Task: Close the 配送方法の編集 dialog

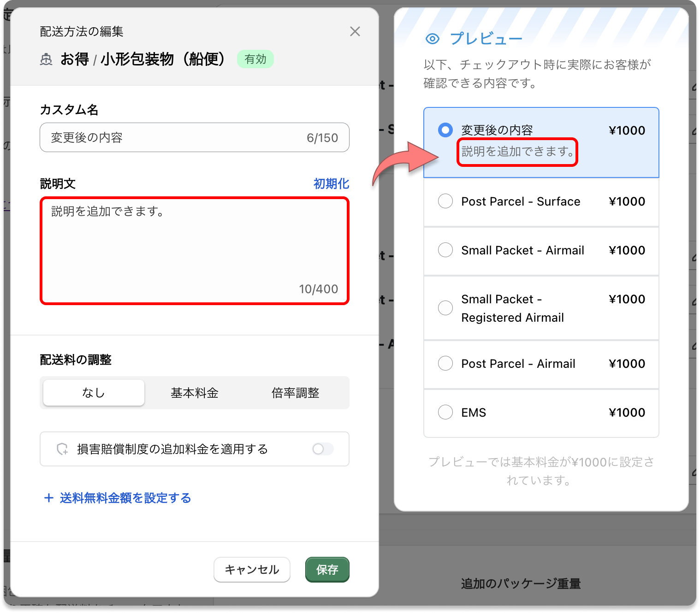Action: [355, 31]
